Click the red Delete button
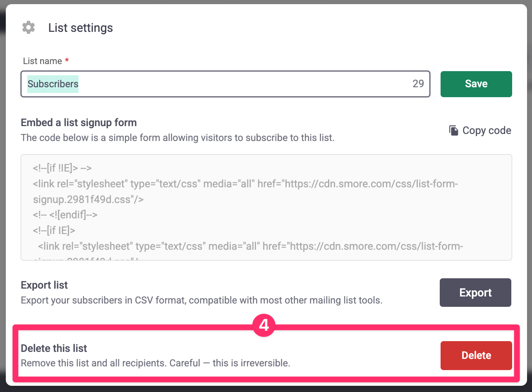 [476, 356]
